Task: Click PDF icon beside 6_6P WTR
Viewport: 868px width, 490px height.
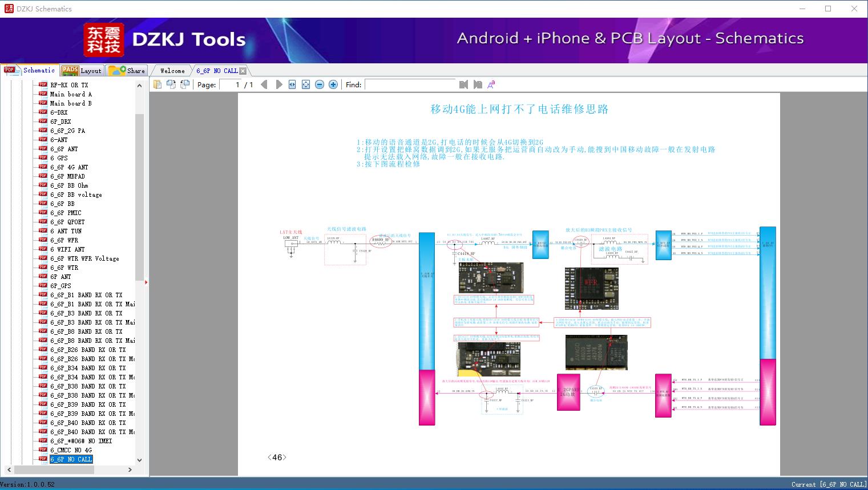Action: [x=43, y=267]
